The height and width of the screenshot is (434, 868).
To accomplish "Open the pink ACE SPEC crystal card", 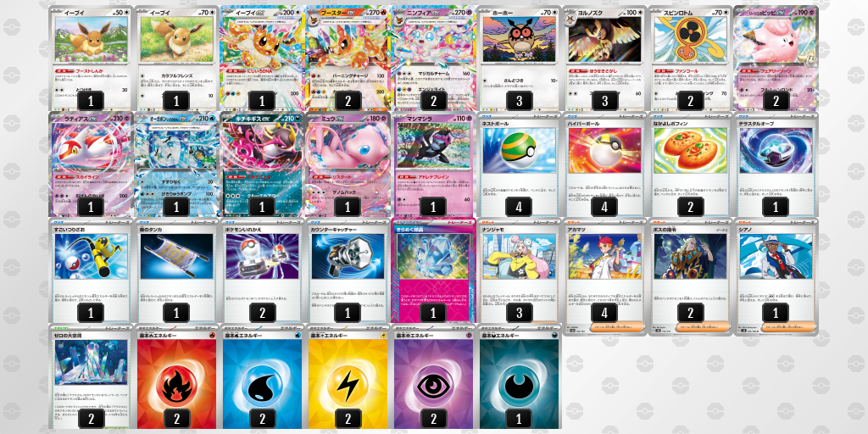I will coord(433,270).
